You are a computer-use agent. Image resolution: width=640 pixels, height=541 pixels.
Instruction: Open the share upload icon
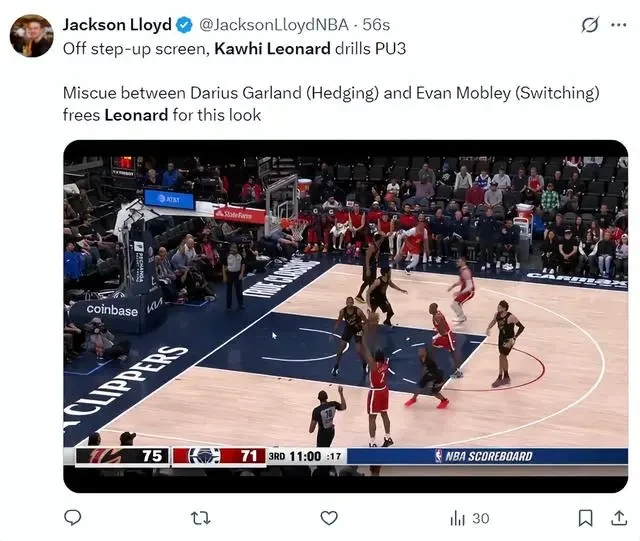tap(619, 518)
